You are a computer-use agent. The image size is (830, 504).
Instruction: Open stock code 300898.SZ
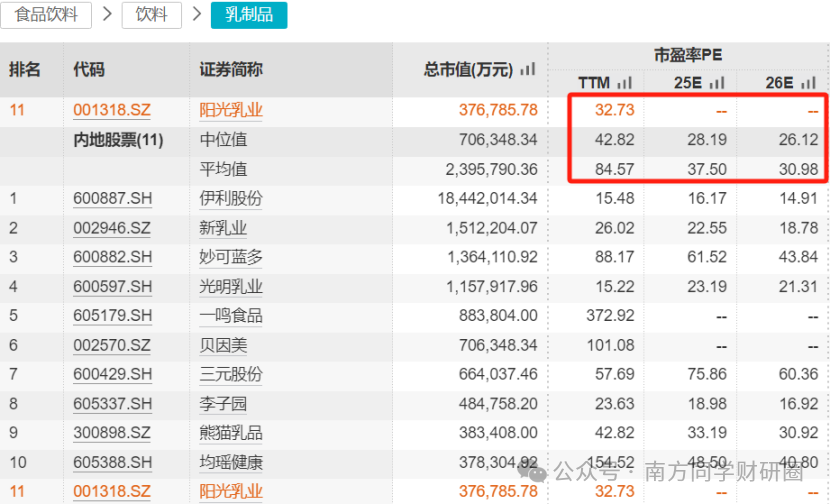(112, 433)
